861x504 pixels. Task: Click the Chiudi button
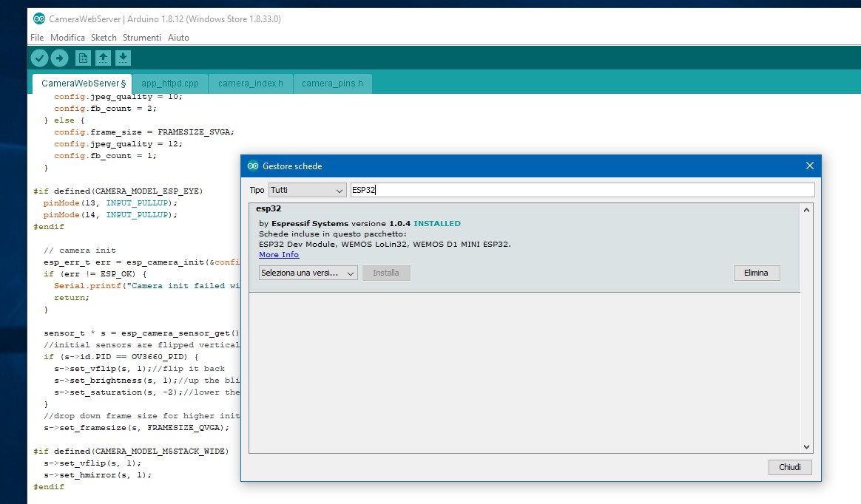coord(789,467)
